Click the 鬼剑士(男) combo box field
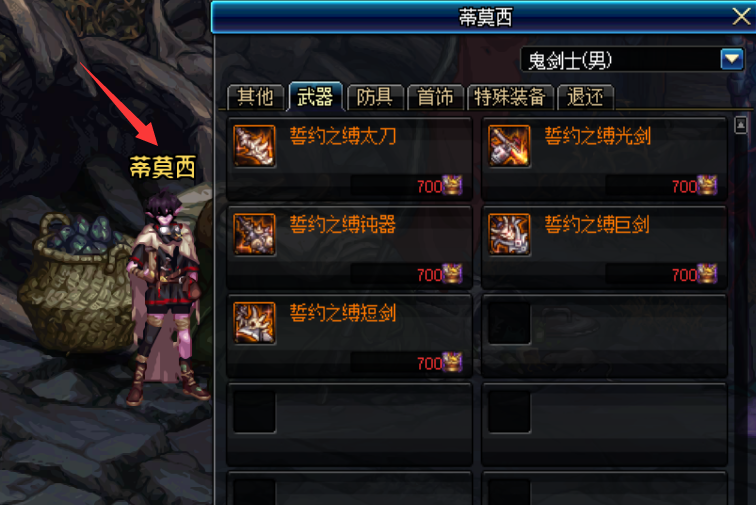This screenshot has width=756, height=505. click(x=633, y=60)
